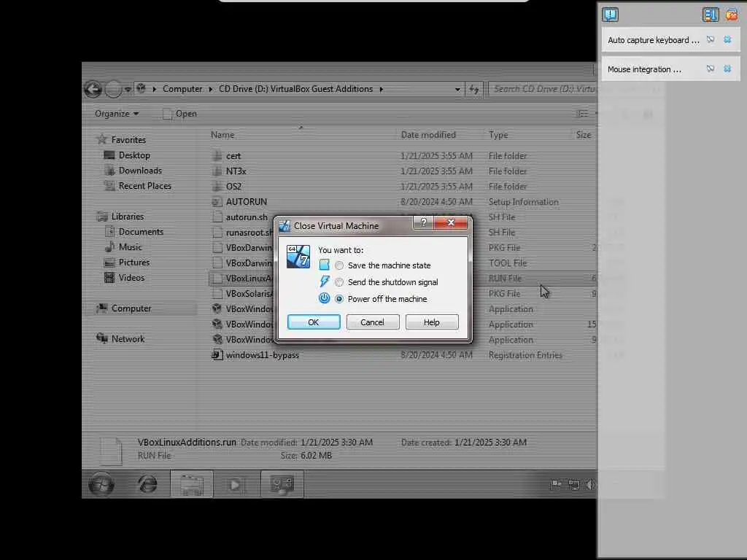The height and width of the screenshot is (560, 747).
Task: Open Explorer recent pages dropdown arrow
Action: 128,89
